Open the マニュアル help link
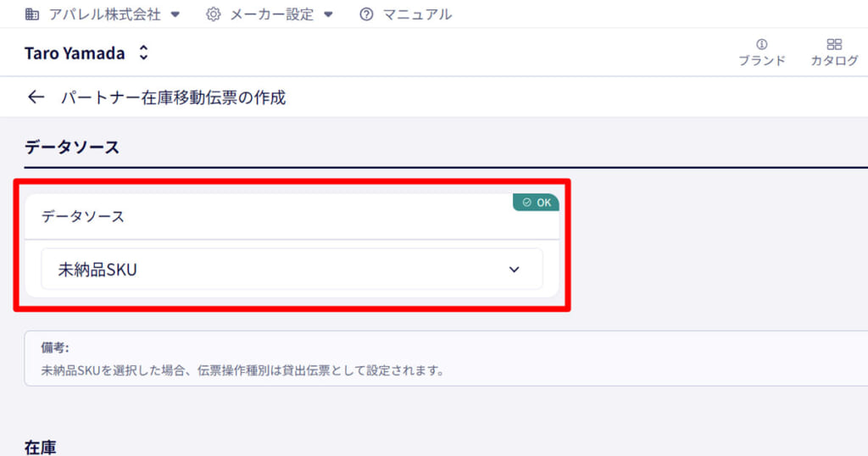 click(x=406, y=14)
